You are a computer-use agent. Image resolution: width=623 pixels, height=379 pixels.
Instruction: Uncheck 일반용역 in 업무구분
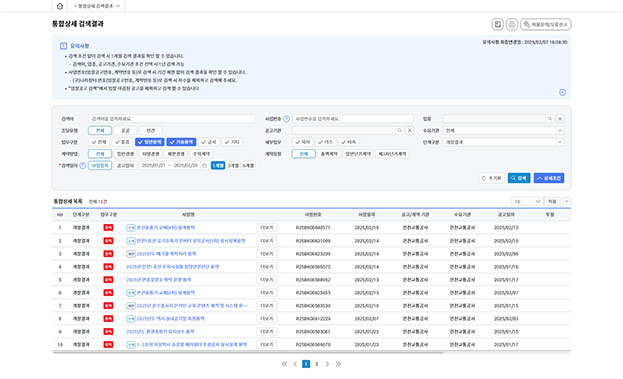149,142
